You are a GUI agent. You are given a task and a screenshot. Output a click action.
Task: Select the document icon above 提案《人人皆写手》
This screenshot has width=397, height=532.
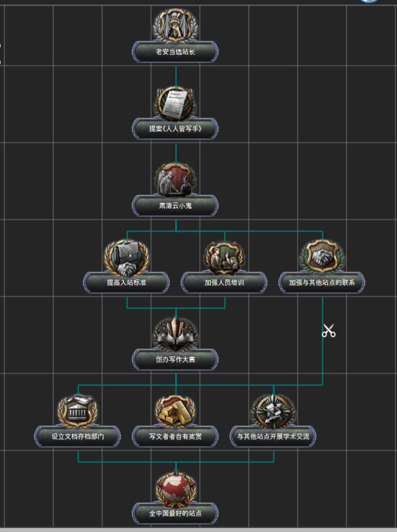pyautogui.click(x=176, y=103)
